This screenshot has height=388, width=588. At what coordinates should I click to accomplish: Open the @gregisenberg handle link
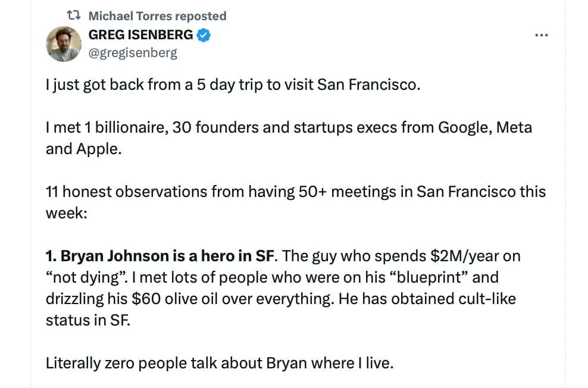[x=133, y=53]
